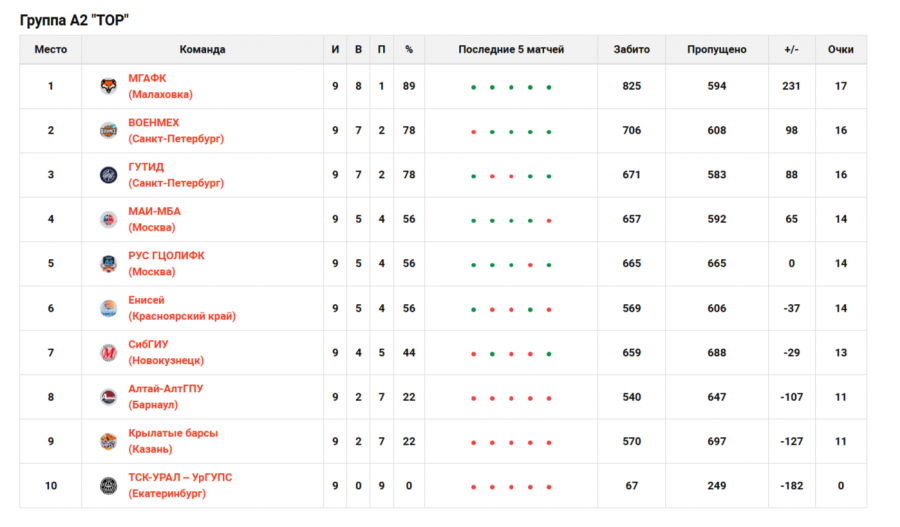Click the МГАФК team logo icon
This screenshot has height=527, width=900.
[108, 86]
